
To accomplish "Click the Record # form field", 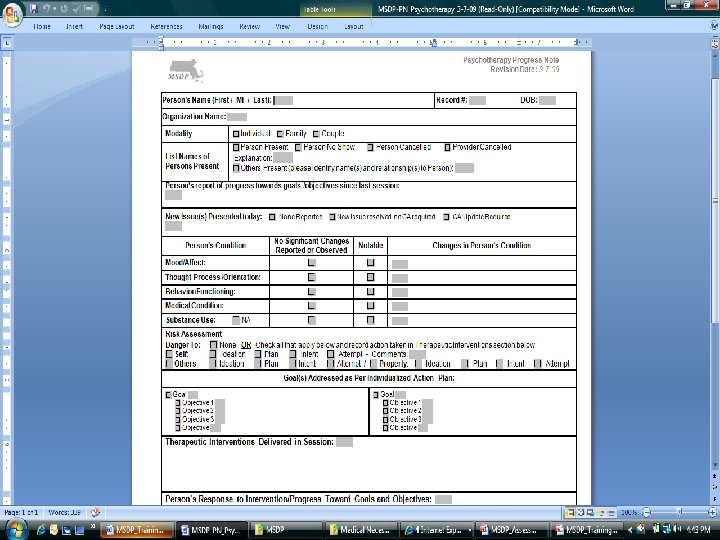I will click(478, 101).
